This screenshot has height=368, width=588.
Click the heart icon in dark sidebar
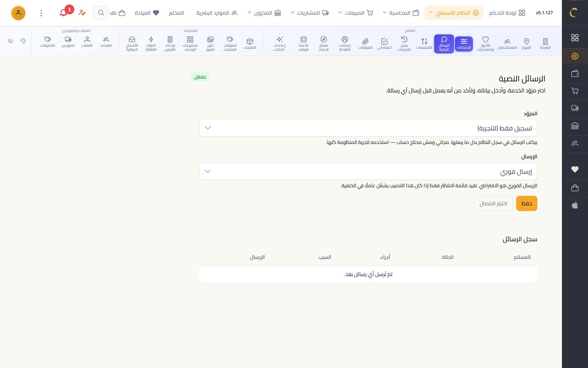click(575, 169)
